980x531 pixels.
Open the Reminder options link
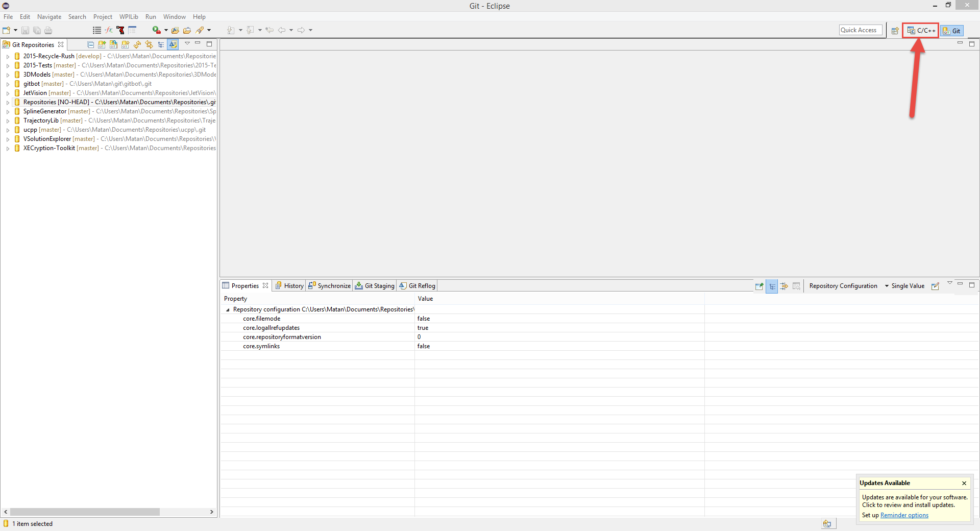[904, 515]
